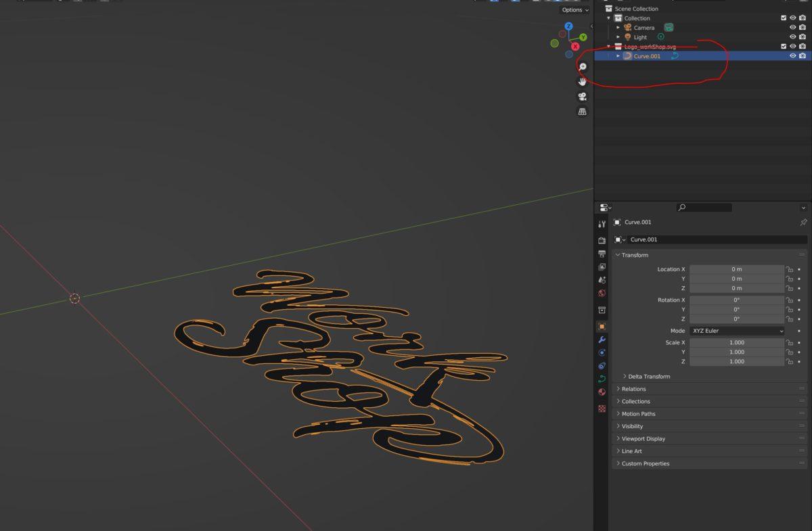Click curve data icon on Curve.001 row

click(x=675, y=56)
